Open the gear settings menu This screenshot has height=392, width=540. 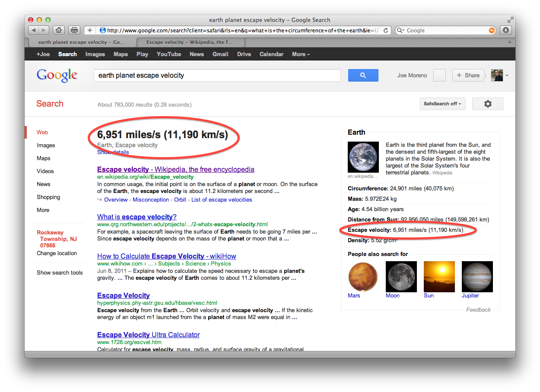pos(488,104)
